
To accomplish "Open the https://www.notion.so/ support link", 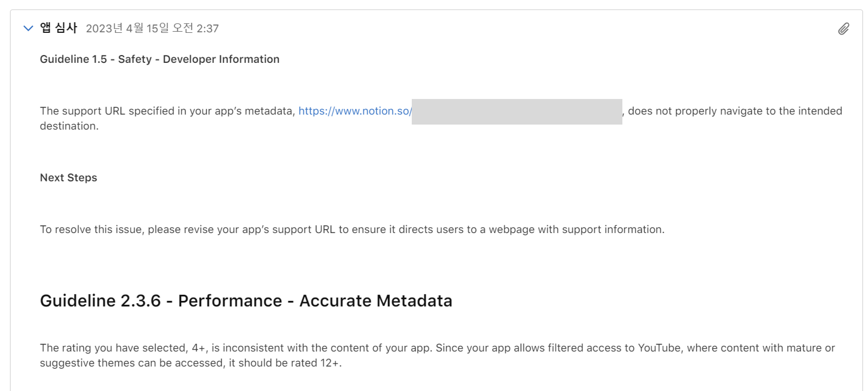I will pos(355,111).
